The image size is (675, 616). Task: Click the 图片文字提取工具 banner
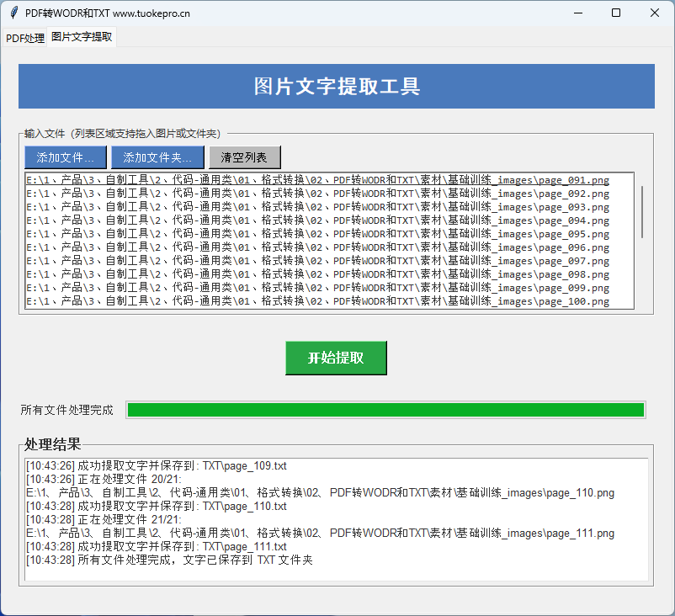tap(336, 86)
